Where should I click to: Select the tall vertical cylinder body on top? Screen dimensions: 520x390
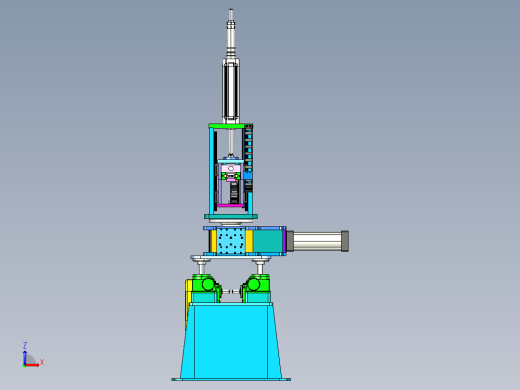[231, 90]
